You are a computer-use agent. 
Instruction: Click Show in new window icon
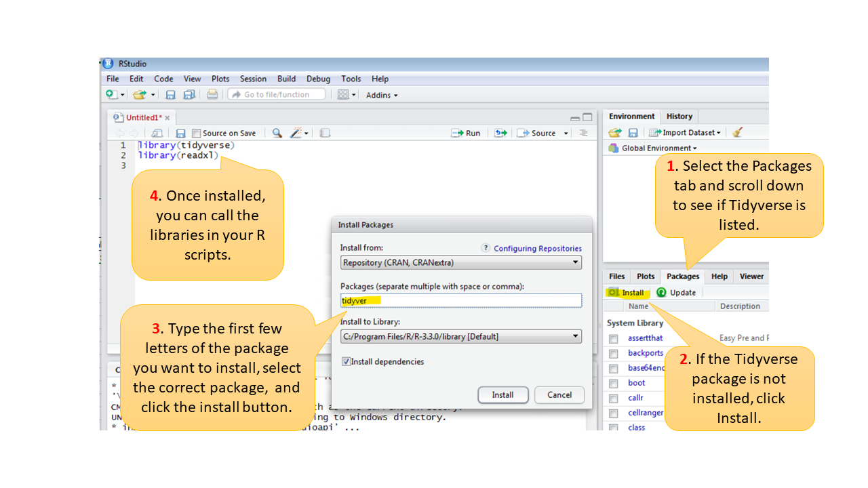(x=157, y=134)
